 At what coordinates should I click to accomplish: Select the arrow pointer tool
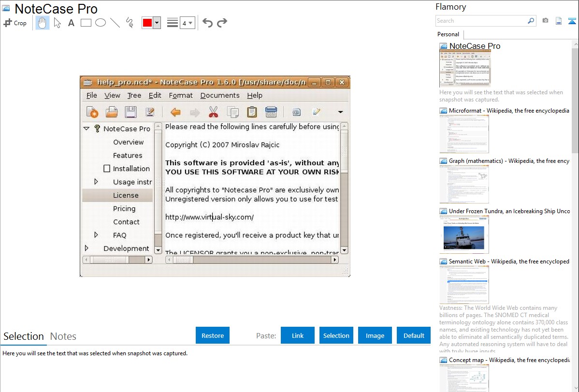(57, 23)
